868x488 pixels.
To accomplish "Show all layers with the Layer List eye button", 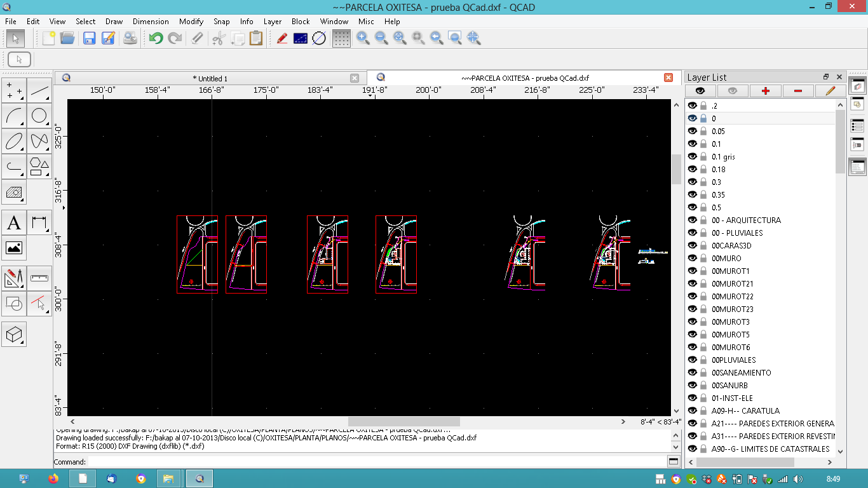I will pos(700,91).
